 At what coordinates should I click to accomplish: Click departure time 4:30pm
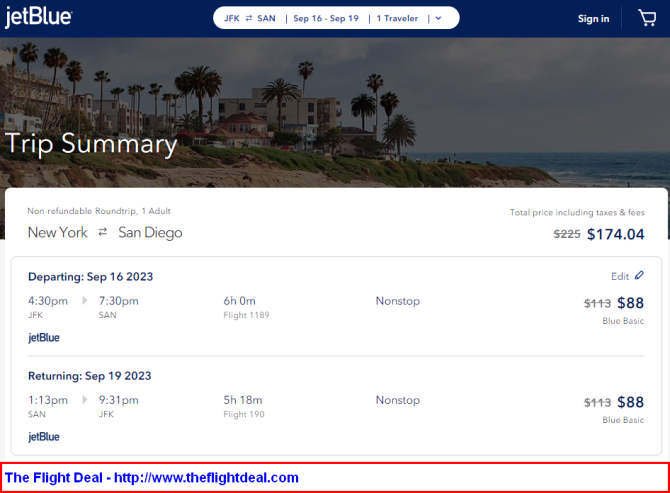[x=48, y=301]
